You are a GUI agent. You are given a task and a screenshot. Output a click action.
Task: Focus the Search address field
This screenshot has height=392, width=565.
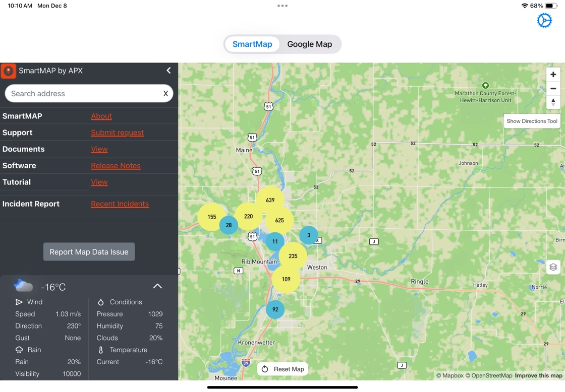tap(89, 94)
